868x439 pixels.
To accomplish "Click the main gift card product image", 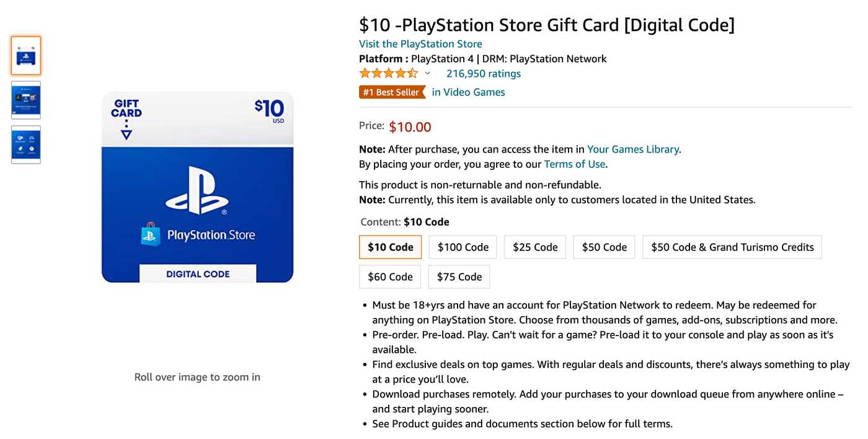I will coord(197,187).
